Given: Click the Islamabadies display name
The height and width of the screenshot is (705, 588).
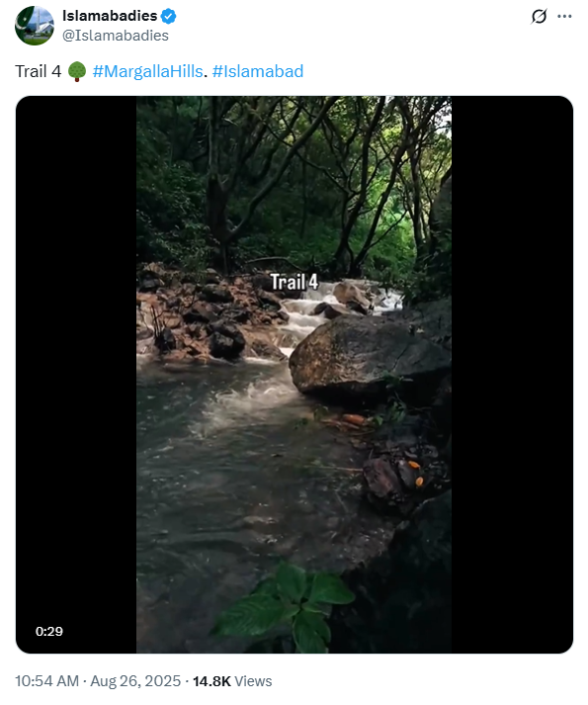Looking at the screenshot, I should pyautogui.click(x=110, y=16).
